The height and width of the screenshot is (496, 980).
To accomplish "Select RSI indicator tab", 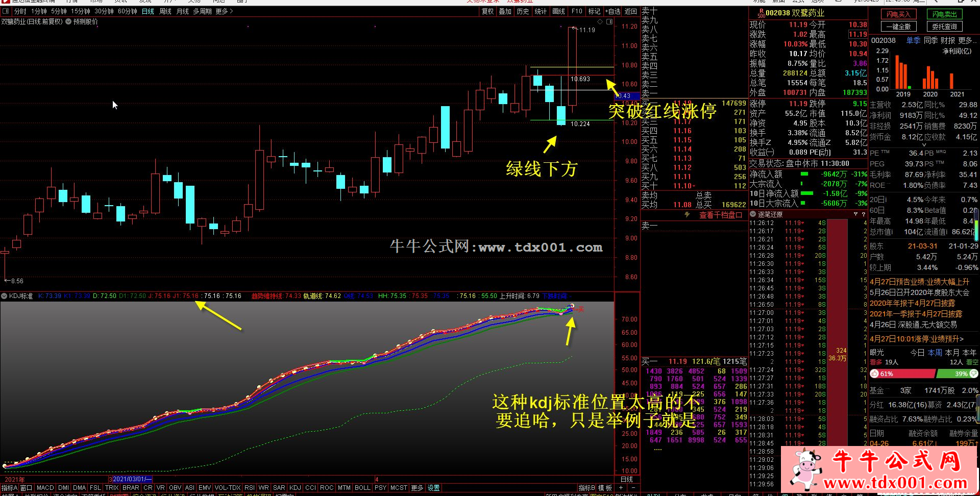I will pyautogui.click(x=250, y=488).
